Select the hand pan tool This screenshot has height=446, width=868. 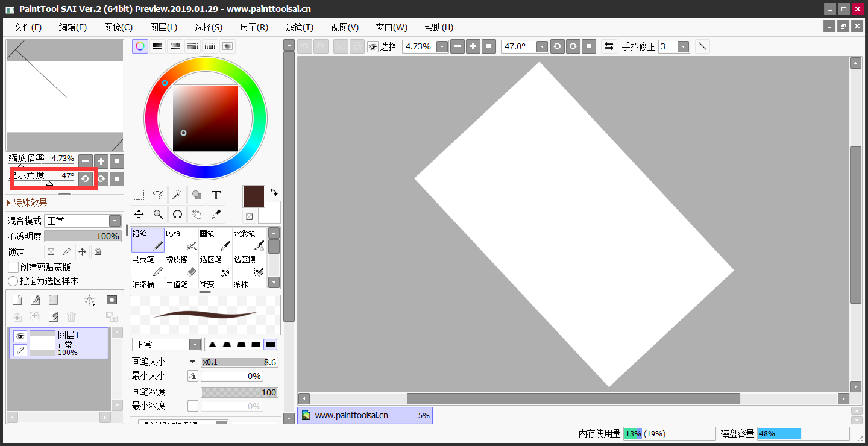click(x=197, y=214)
